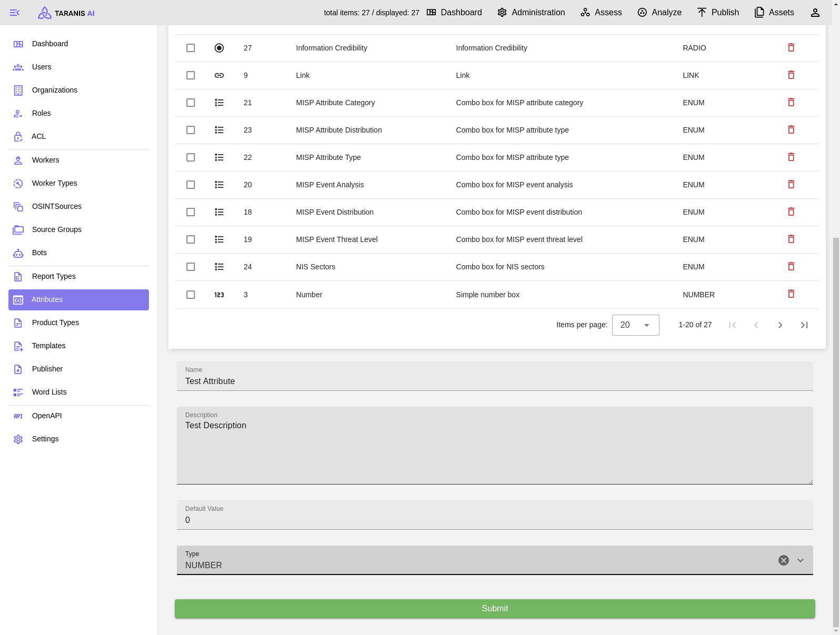This screenshot has width=840, height=635.
Task: Delete MISP Event Analysis row
Action: 791,185
